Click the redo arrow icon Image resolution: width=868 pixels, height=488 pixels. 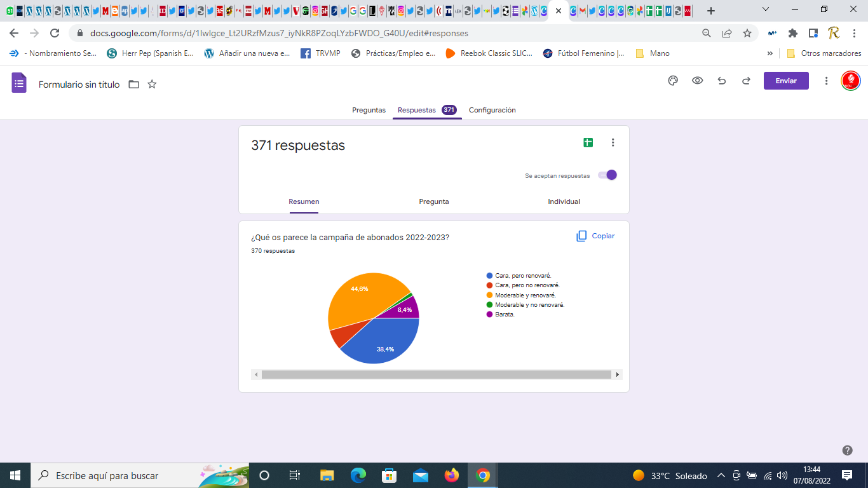[746, 81]
